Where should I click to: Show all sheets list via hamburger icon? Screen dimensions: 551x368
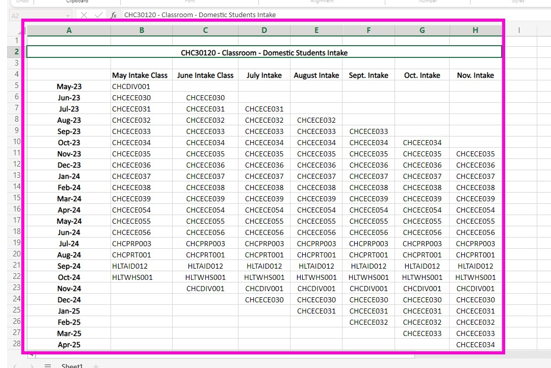(48, 366)
